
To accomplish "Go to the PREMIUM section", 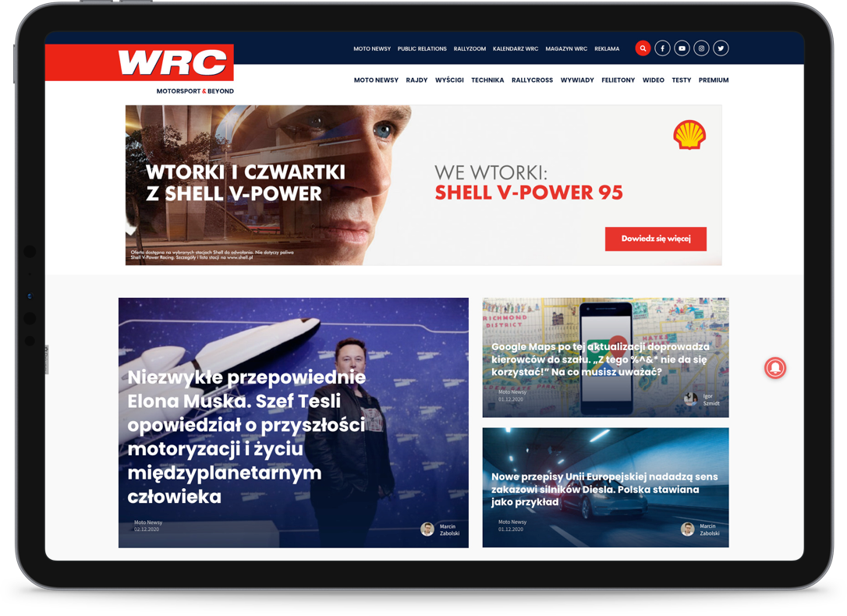I will coord(714,80).
